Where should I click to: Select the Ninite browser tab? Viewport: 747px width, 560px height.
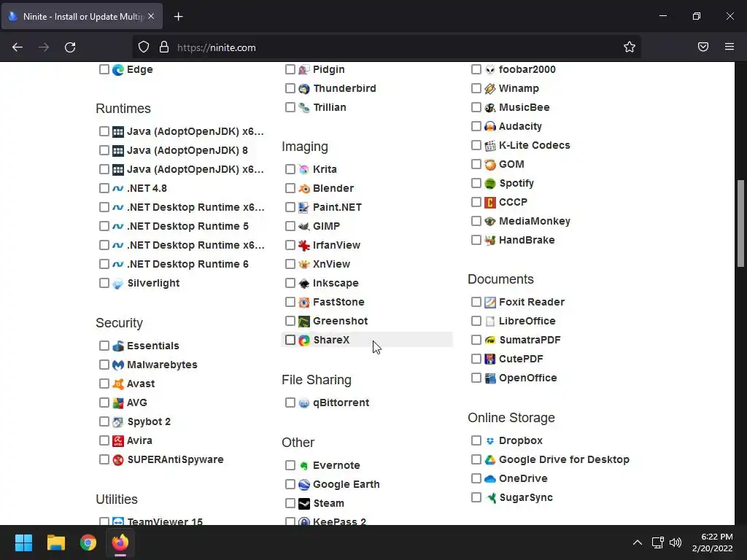click(82, 16)
